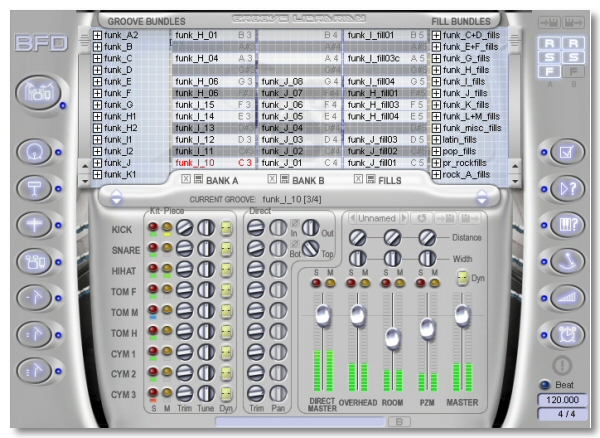This screenshot has height=438, width=600.
Task: Solo the HIHAT kit piece
Action: coord(153,268)
